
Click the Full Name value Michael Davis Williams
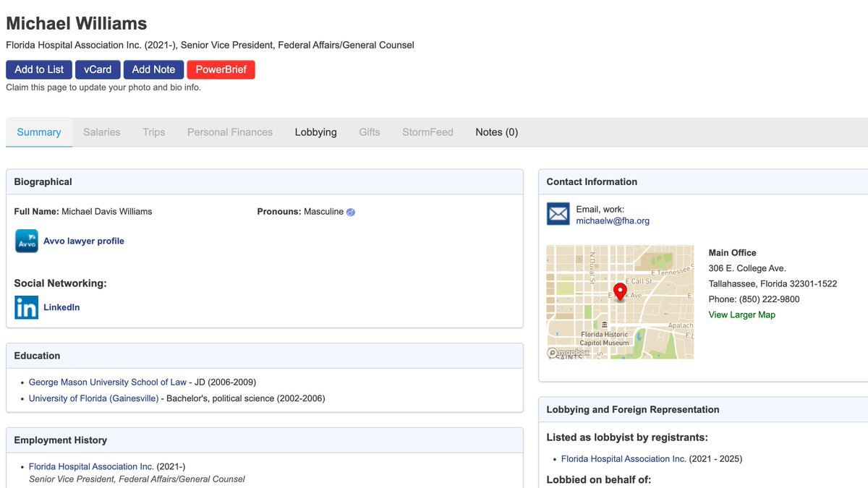pos(107,212)
